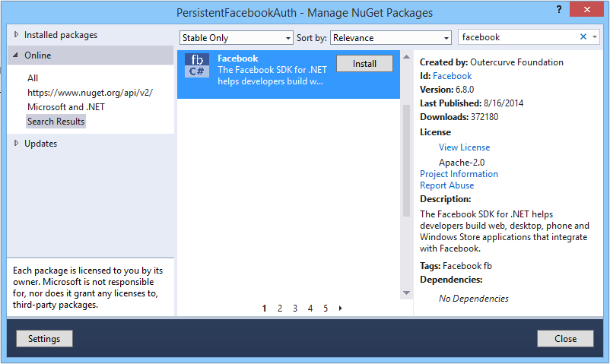Open the search box history dropdown arrow
The height and width of the screenshot is (364, 610).
click(x=595, y=37)
